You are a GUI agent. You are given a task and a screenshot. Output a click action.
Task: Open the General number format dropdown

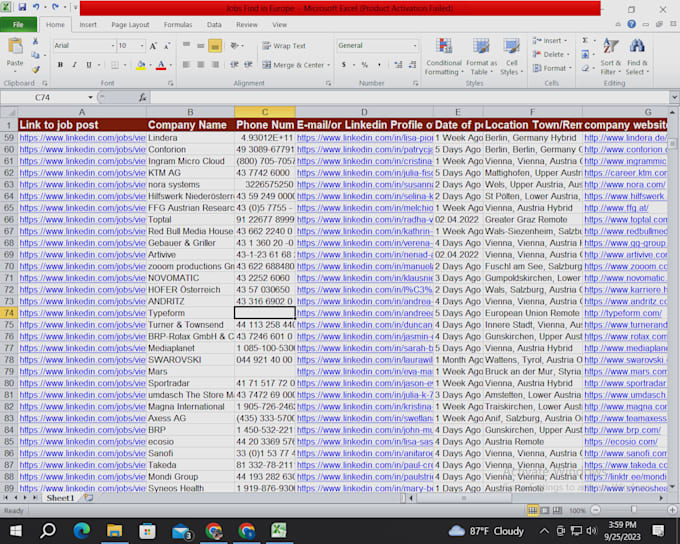tap(414, 45)
